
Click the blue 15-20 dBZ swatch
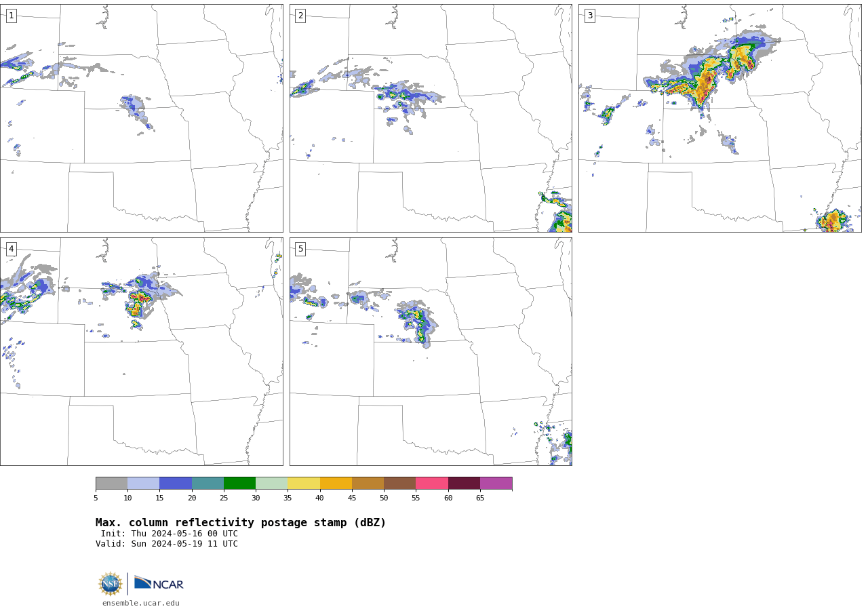coord(176,483)
